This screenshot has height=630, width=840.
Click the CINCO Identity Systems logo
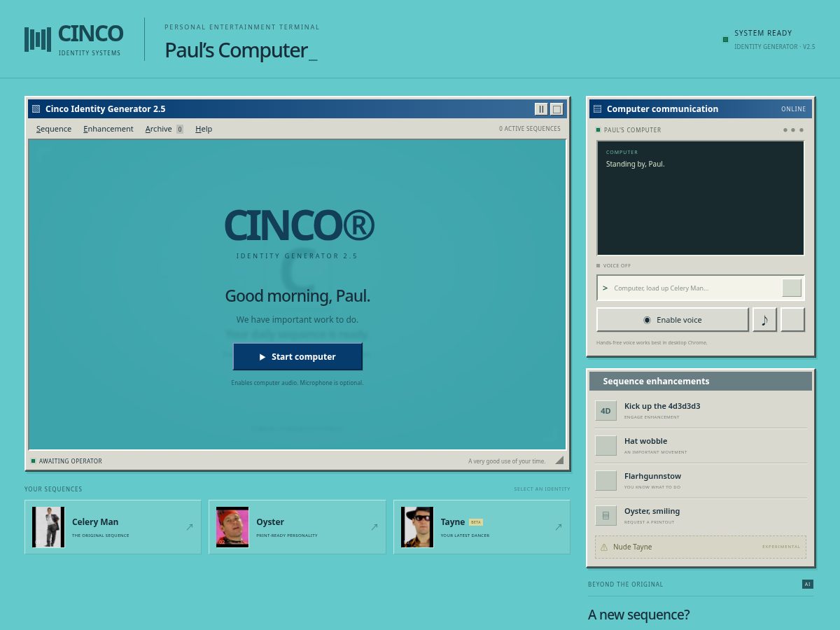tap(73, 39)
